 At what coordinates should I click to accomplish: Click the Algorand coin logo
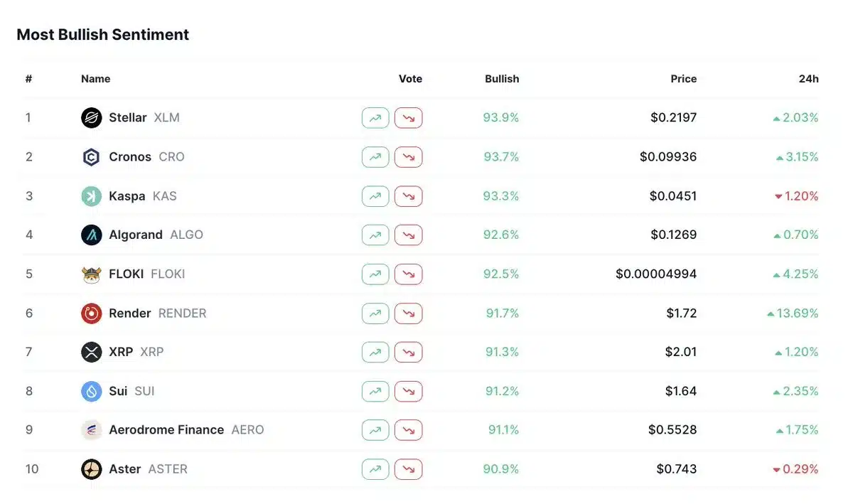pos(92,235)
